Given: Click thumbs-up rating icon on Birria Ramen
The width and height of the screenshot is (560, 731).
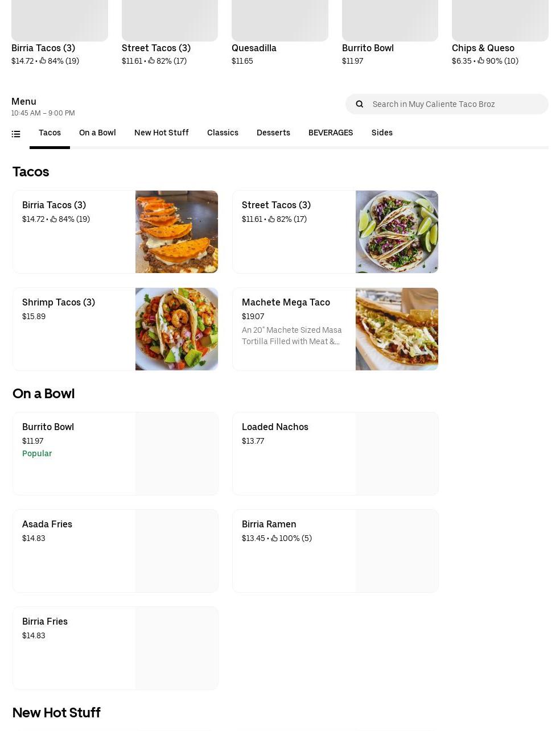Looking at the screenshot, I should [274, 538].
